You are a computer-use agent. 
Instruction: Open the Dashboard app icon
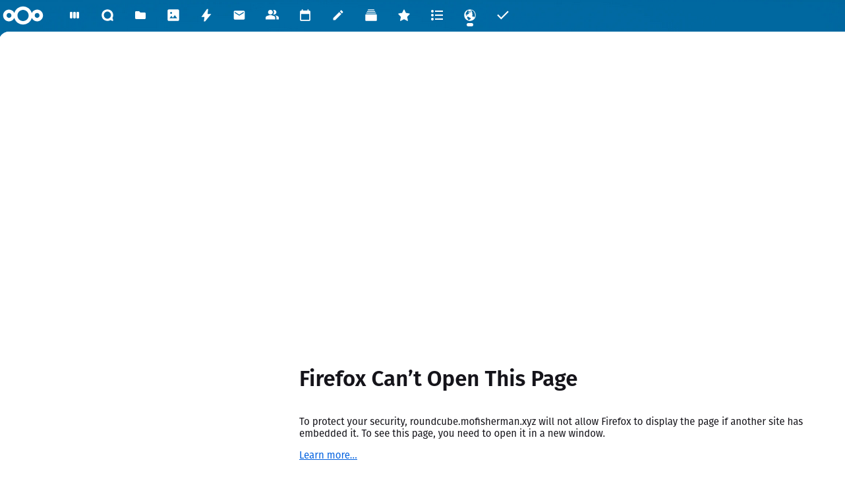point(74,15)
